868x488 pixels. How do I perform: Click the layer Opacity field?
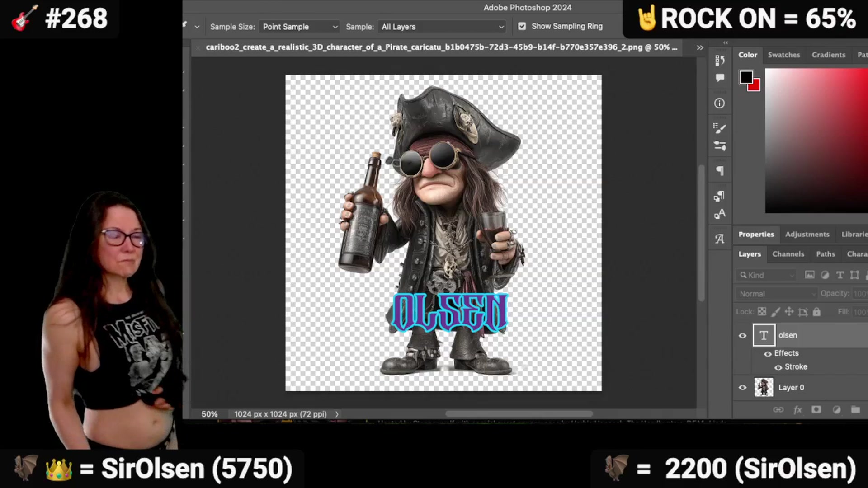click(x=860, y=294)
